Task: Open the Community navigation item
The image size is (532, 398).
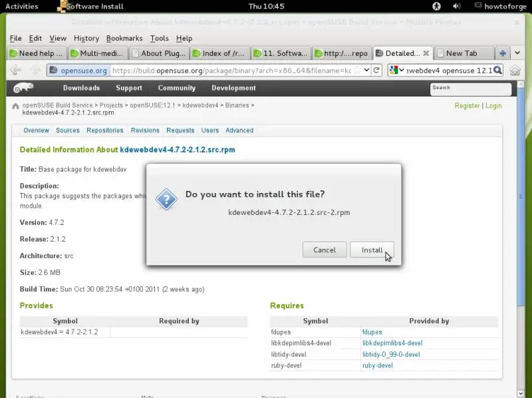Action: pyautogui.click(x=177, y=88)
